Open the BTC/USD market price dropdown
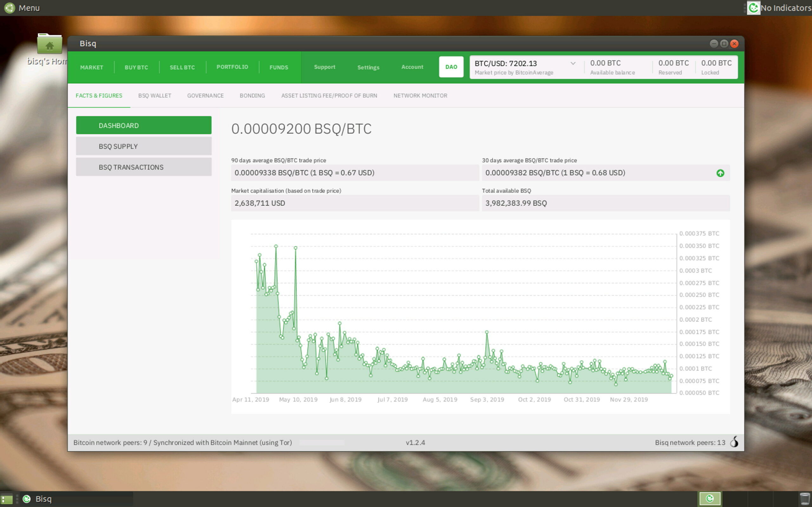The image size is (812, 507). click(x=573, y=63)
